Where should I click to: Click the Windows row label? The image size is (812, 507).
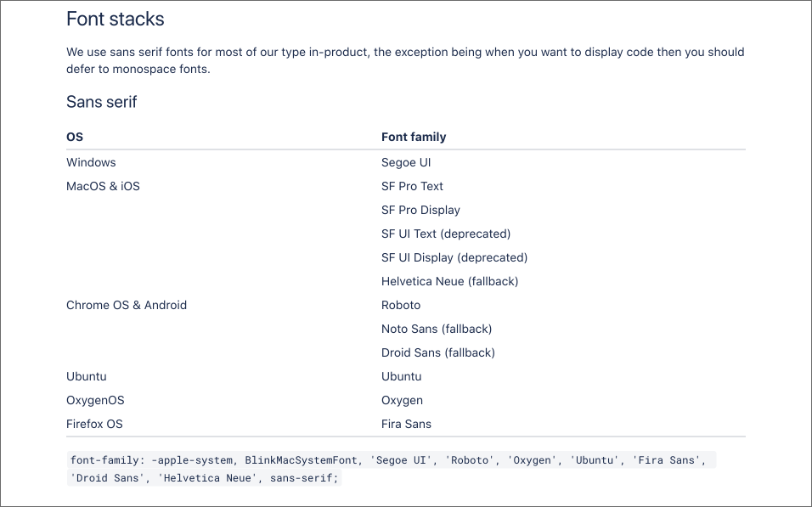pos(91,162)
